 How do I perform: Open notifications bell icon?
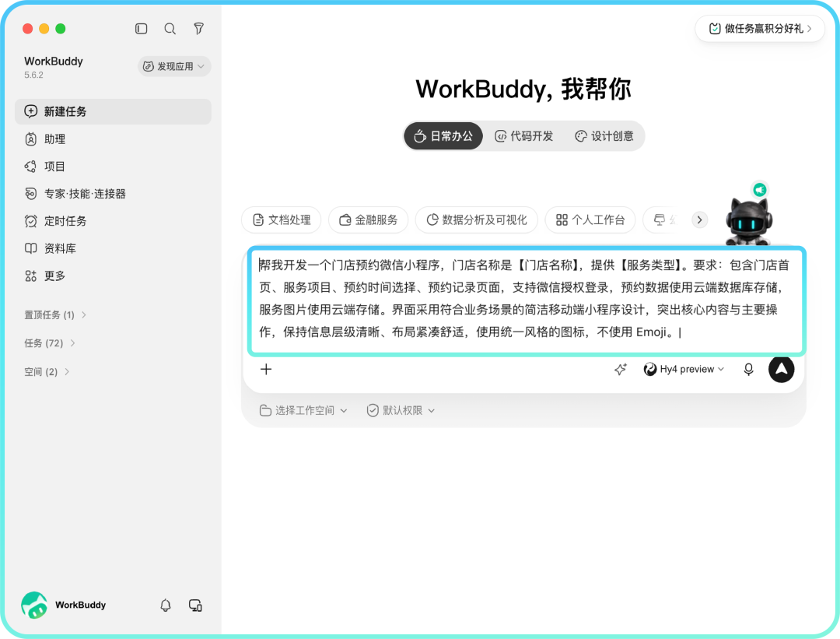(166, 606)
